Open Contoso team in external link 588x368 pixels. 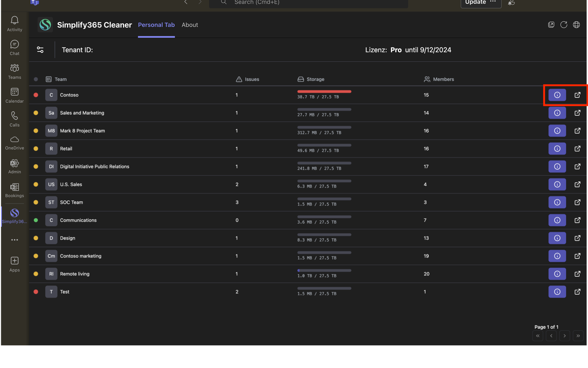577,95
